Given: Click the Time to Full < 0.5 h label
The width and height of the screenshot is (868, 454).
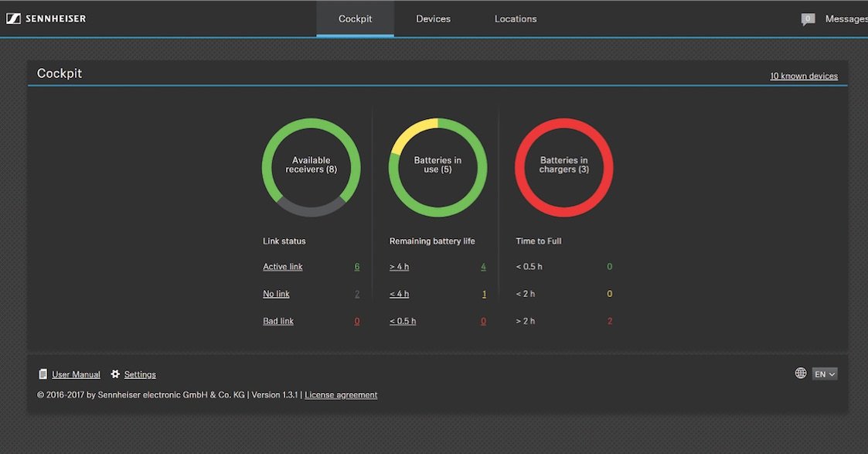Looking at the screenshot, I should pyautogui.click(x=529, y=266).
